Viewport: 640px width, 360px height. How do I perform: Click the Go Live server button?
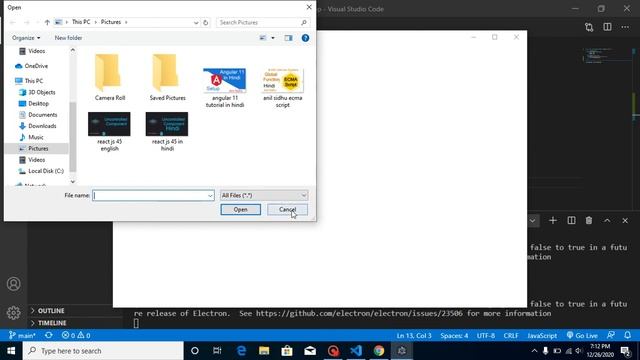click(582, 336)
